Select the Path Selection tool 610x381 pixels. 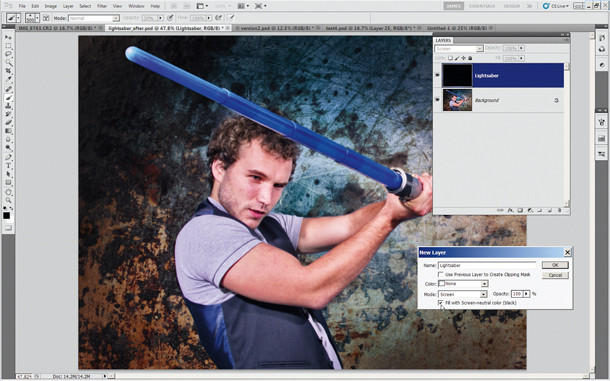pos(8,174)
